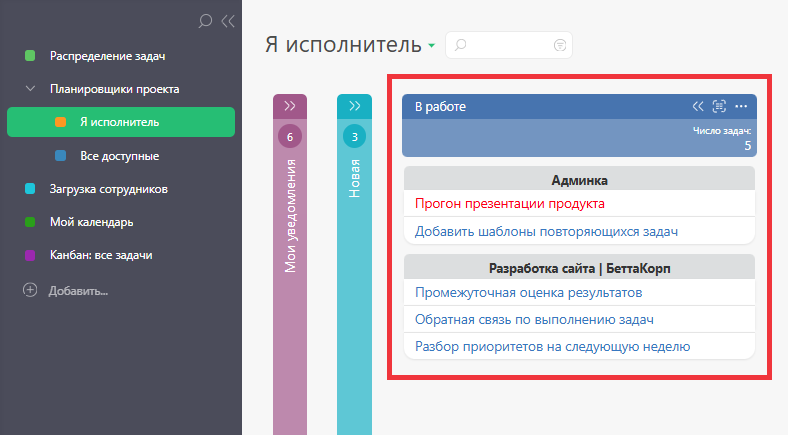Click the Число задач: 5 counter
788x435 pixels.
[722, 138]
